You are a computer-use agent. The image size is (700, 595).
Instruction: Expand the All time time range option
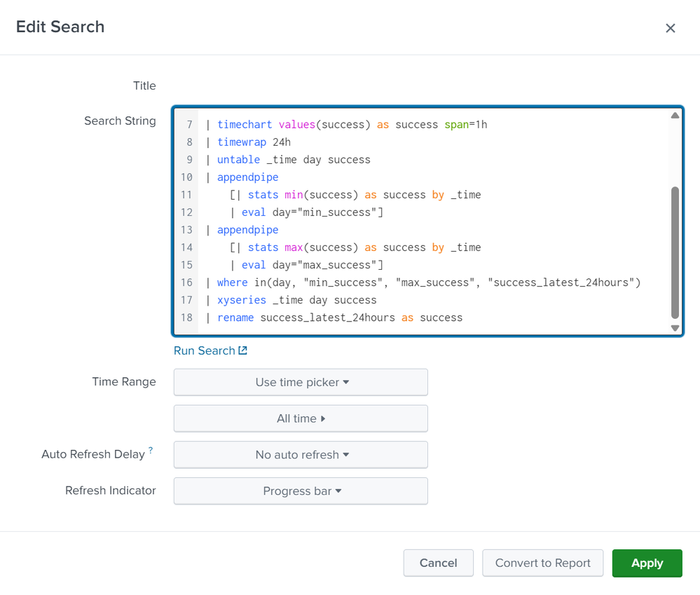coord(300,418)
